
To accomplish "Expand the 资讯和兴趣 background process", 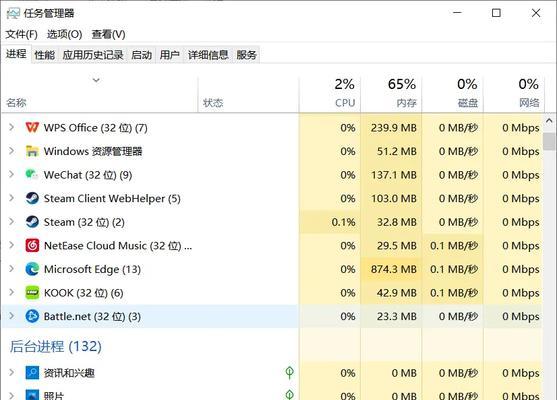I will (x=11, y=373).
